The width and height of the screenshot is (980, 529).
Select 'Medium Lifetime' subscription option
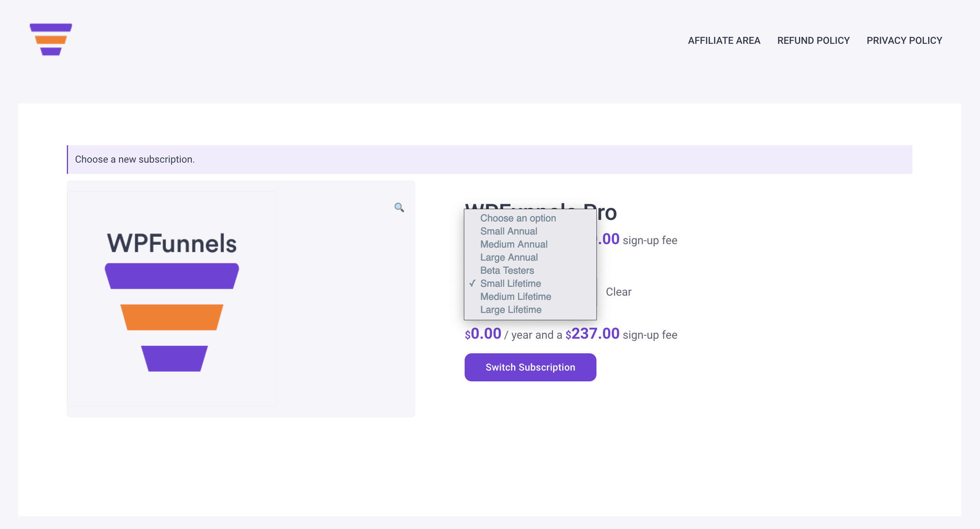(x=516, y=296)
